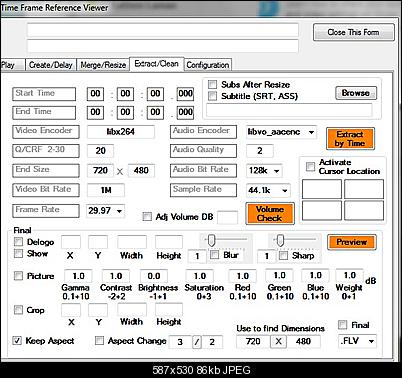This screenshot has width=402, height=378.
Task: Click the Q/CRF value field showing 20
Action: coord(100,151)
